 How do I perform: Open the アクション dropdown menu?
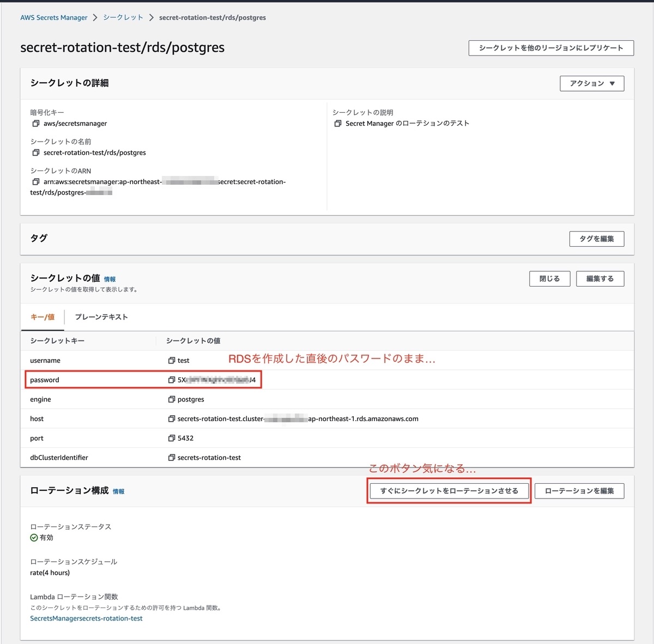tap(592, 83)
